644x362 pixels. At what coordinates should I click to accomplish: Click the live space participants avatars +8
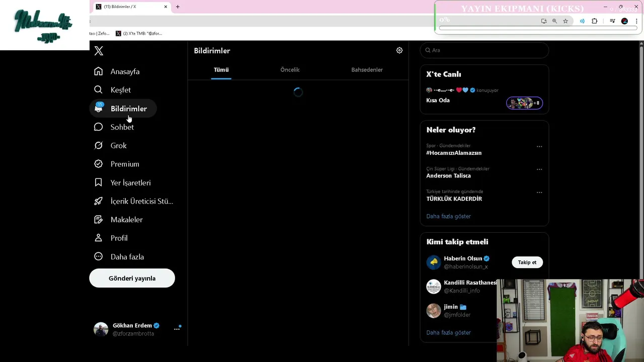524,103
